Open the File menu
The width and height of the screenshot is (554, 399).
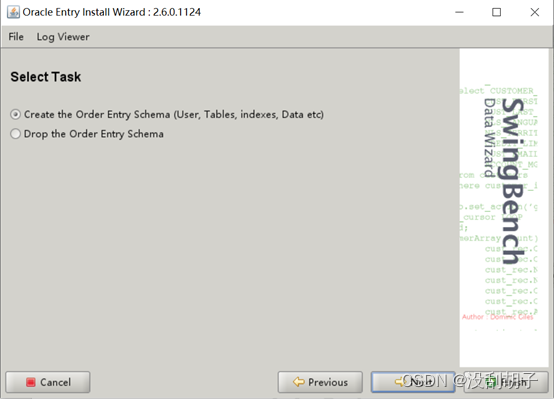click(16, 37)
